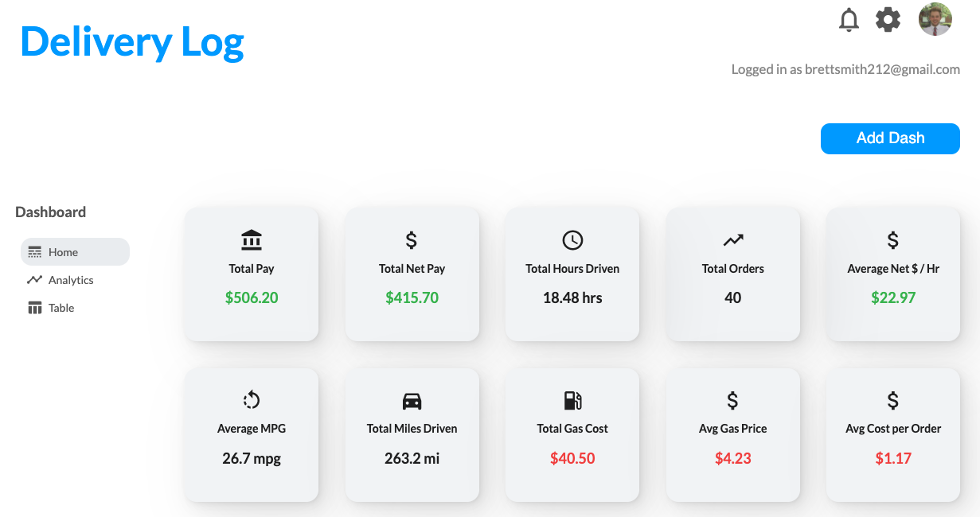Open settings via the gear icon
980x517 pixels.
click(x=888, y=20)
